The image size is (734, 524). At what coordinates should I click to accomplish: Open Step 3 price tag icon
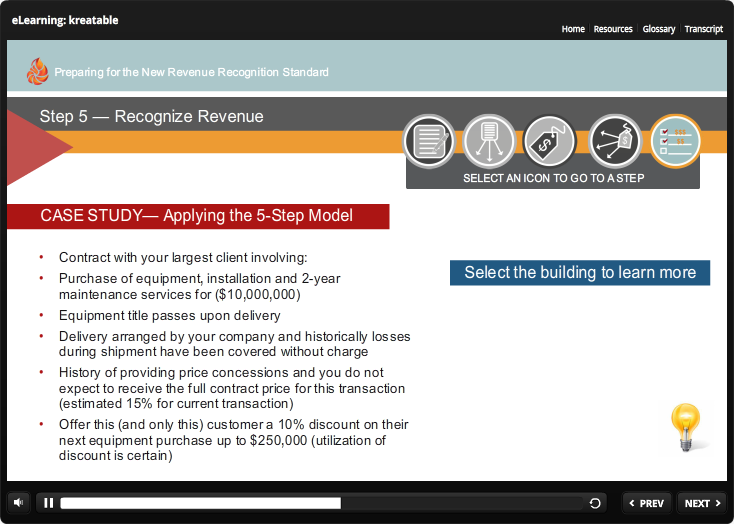(551, 141)
